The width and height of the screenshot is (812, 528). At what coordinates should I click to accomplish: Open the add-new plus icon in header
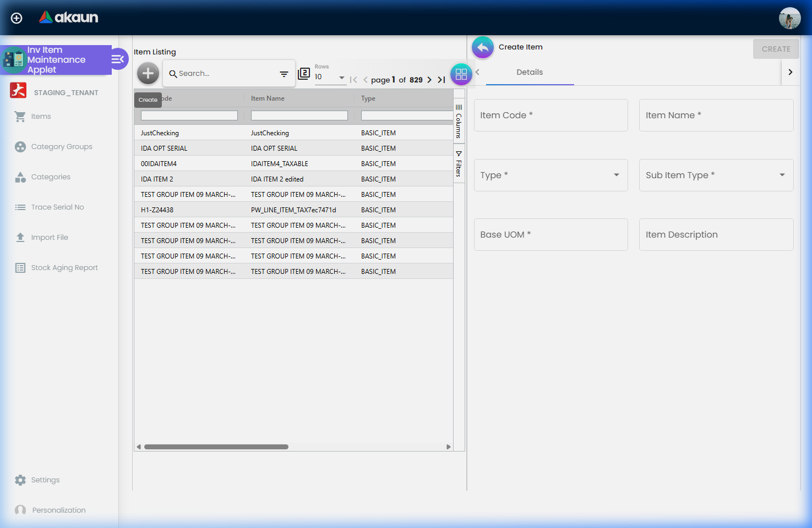point(17,18)
